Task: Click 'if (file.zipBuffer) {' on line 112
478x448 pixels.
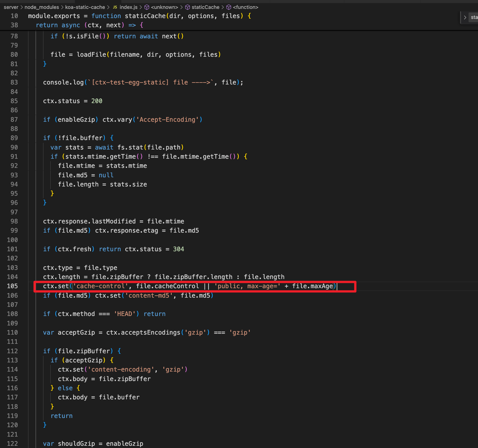Action: (x=82, y=351)
